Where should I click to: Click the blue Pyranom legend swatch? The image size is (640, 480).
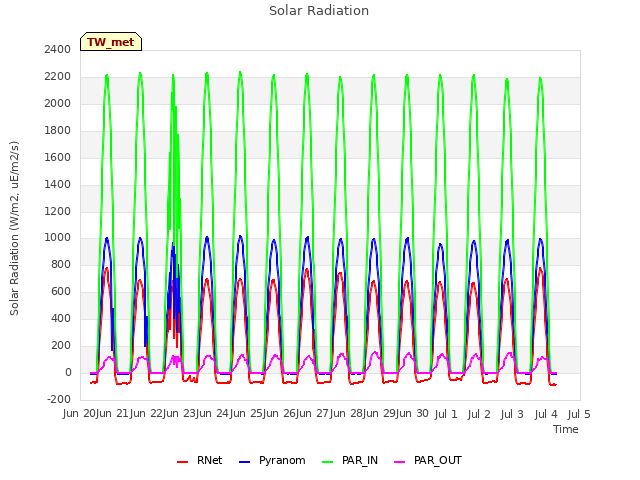(x=244, y=462)
